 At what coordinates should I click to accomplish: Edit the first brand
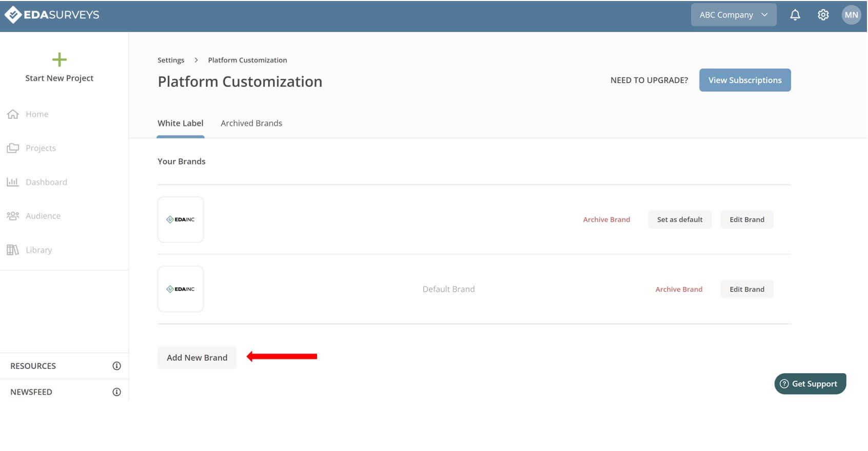(x=747, y=219)
